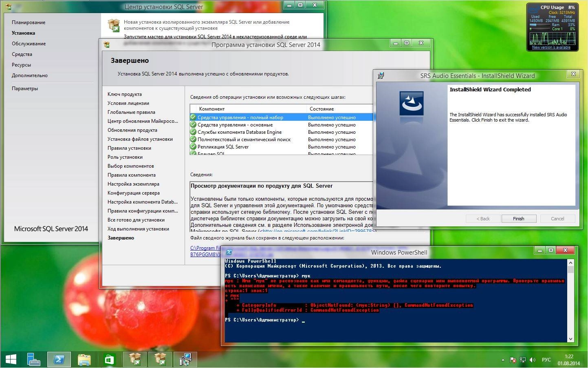
Task: Open Планирование in Installation Center
Action: tap(29, 22)
